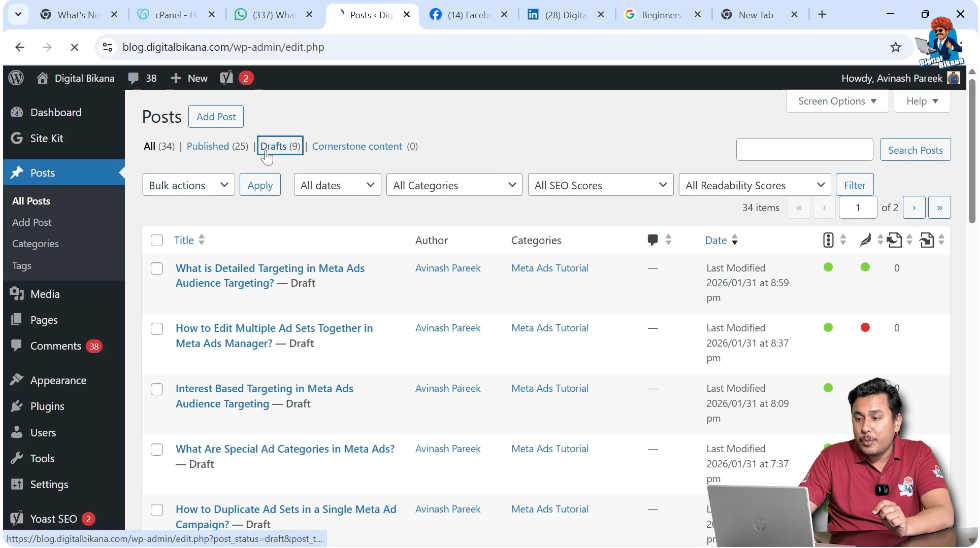The height and width of the screenshot is (548, 980).
Task: Tick the select-all checkbox beside Title
Action: (157, 240)
